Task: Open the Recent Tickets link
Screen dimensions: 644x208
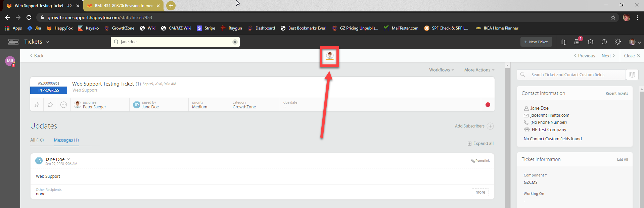Action: point(616,93)
